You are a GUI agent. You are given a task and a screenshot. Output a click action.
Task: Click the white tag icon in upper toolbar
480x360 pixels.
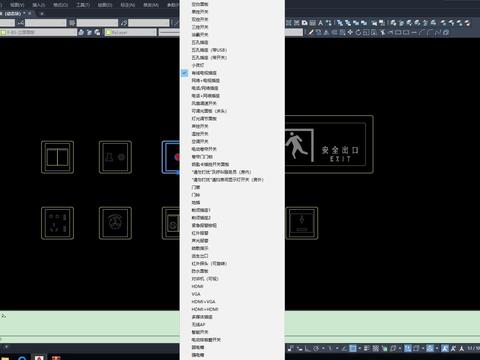(305, 23)
